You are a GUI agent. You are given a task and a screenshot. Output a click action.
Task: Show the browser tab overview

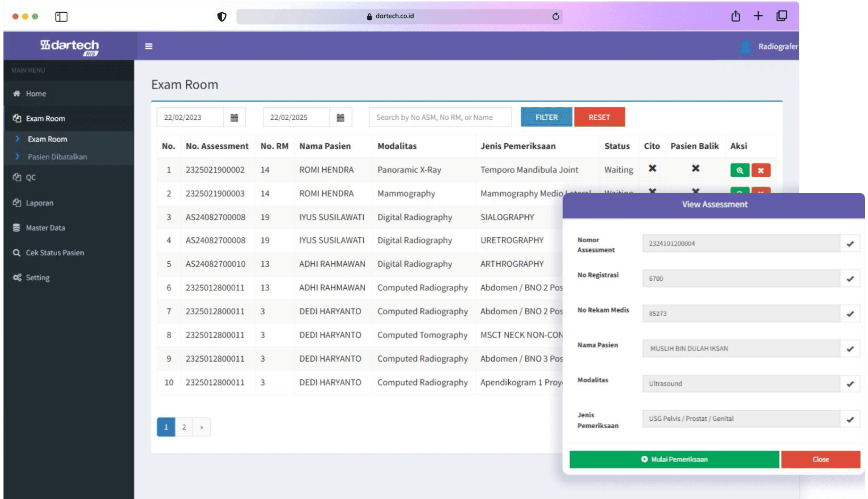(x=782, y=16)
